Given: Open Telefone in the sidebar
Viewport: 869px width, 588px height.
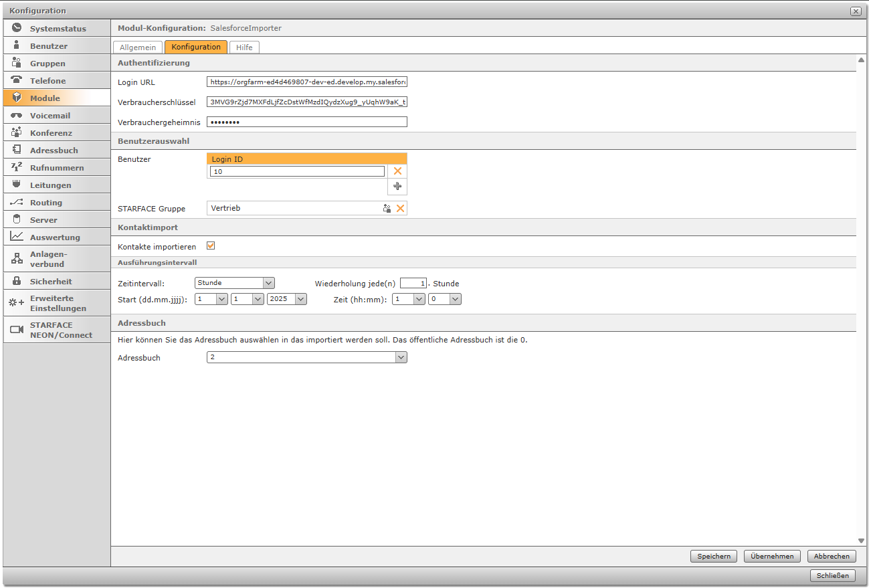Looking at the screenshot, I should [47, 81].
